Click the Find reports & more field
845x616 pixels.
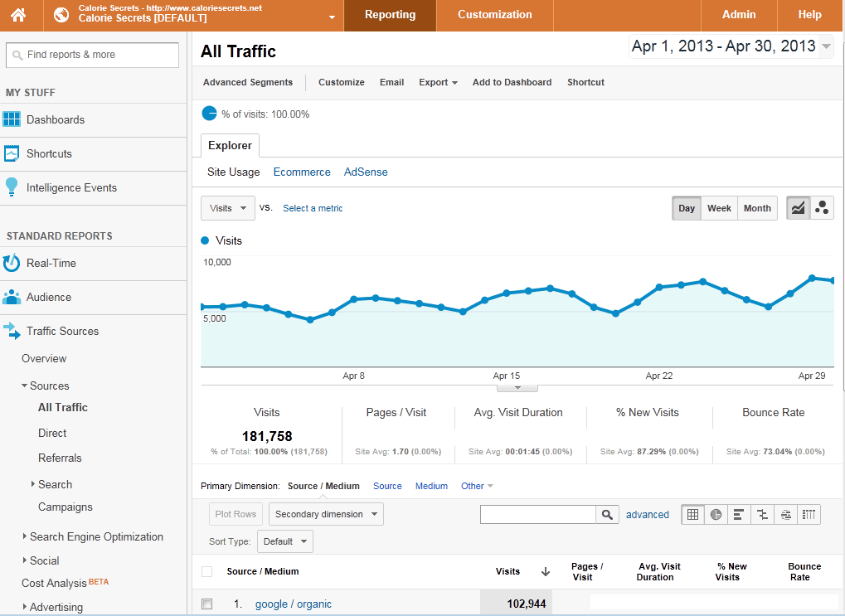[x=92, y=55]
